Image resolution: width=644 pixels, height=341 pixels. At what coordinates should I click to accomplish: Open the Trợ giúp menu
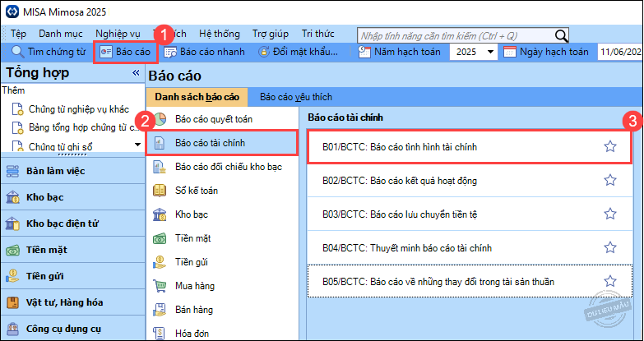[x=271, y=34]
